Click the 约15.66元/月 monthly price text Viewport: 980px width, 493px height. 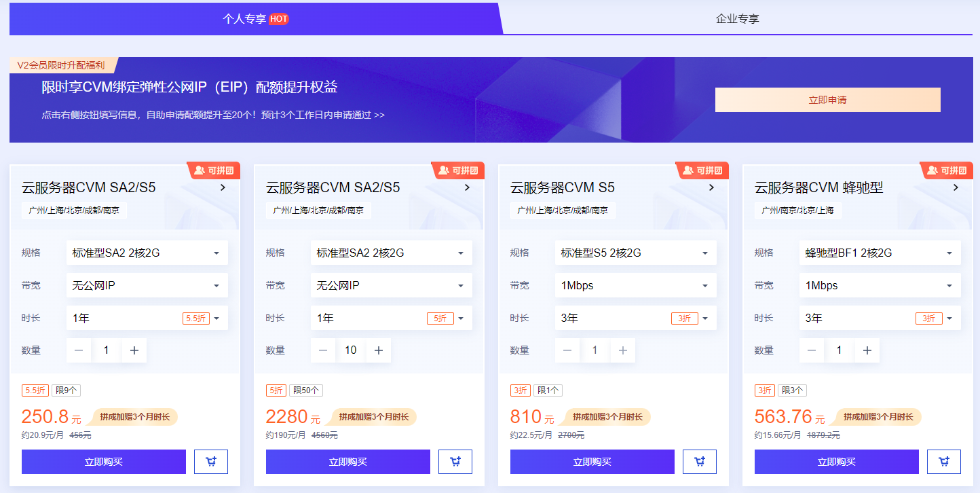[x=778, y=435]
